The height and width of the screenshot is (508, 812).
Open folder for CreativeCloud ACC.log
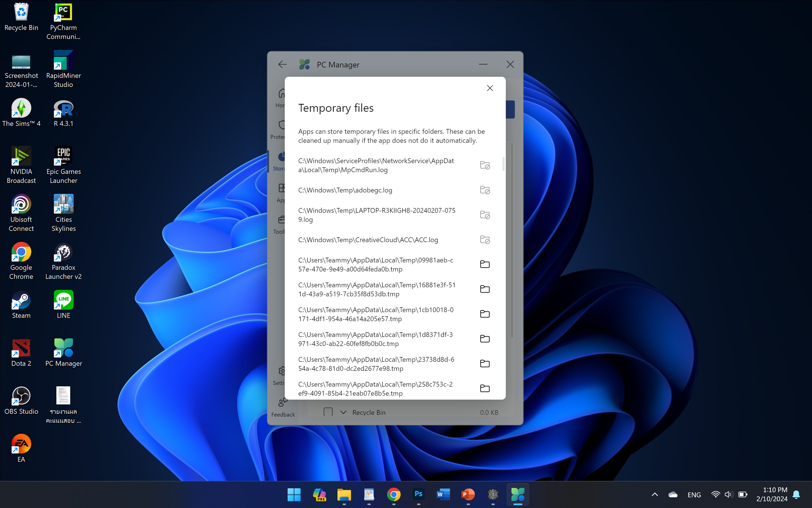tap(485, 240)
